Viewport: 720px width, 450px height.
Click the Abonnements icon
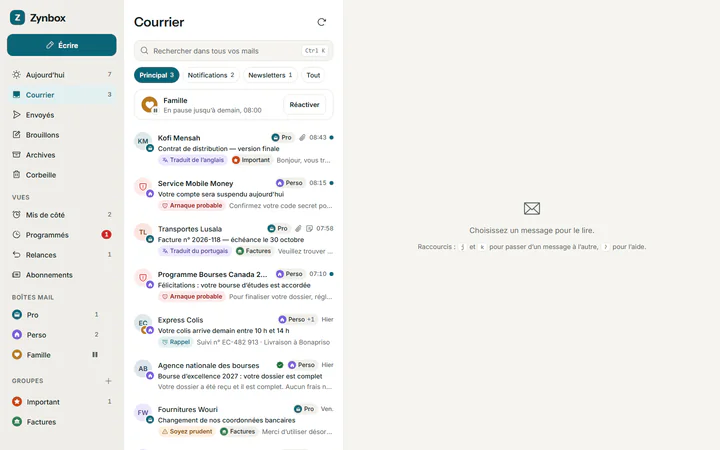[x=17, y=275]
